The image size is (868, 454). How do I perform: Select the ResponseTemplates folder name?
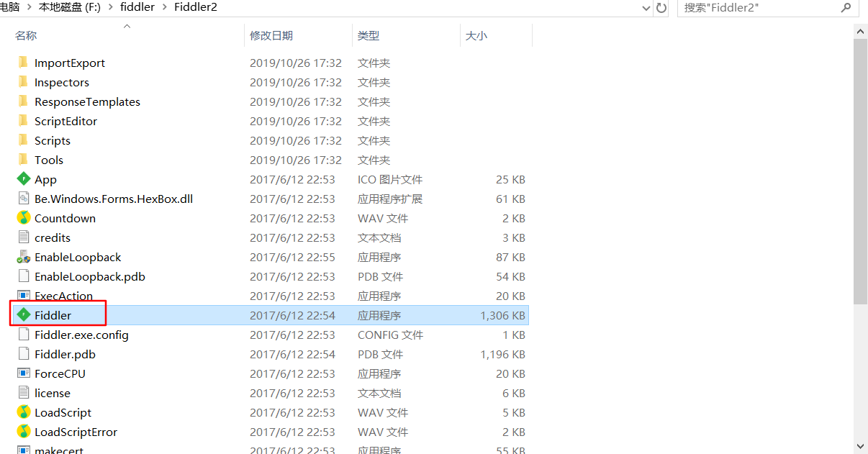tap(87, 102)
